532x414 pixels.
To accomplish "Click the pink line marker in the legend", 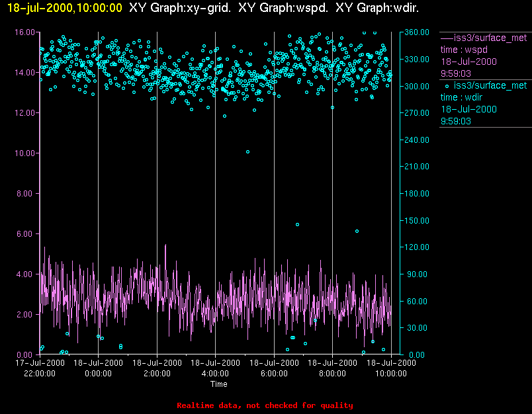I will pos(446,38).
